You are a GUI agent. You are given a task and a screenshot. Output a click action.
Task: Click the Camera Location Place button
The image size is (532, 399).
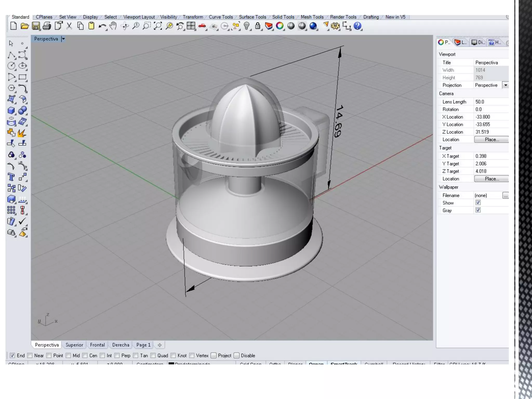[491, 139]
